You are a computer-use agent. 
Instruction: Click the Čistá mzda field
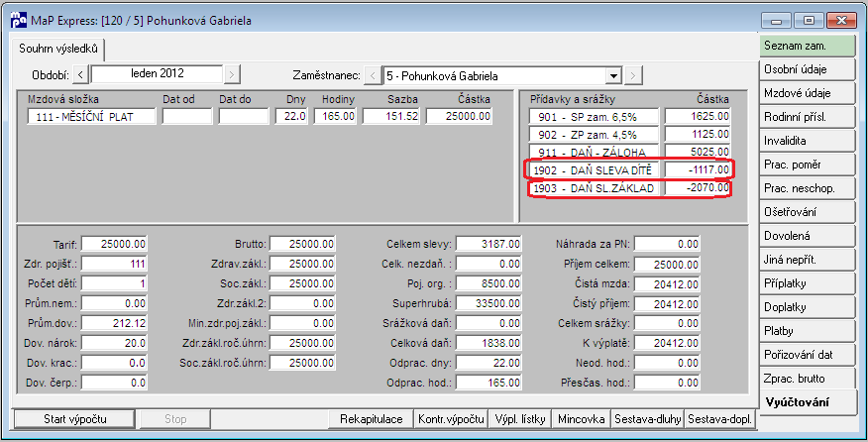tap(668, 284)
